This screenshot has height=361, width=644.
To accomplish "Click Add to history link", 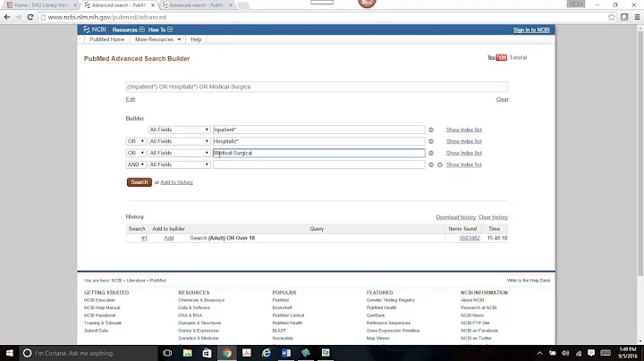I will click(x=176, y=182).
